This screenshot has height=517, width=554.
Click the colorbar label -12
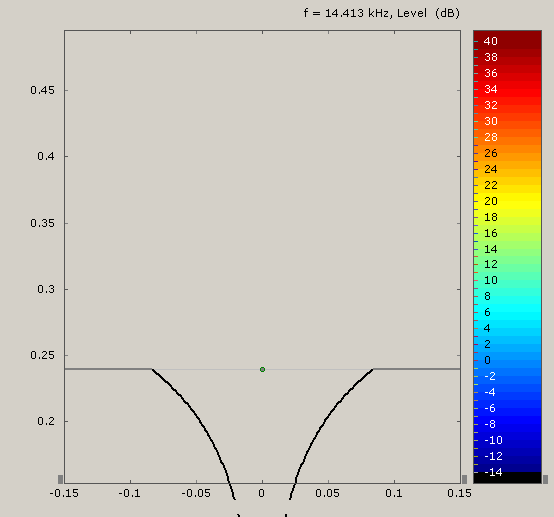[493, 456]
